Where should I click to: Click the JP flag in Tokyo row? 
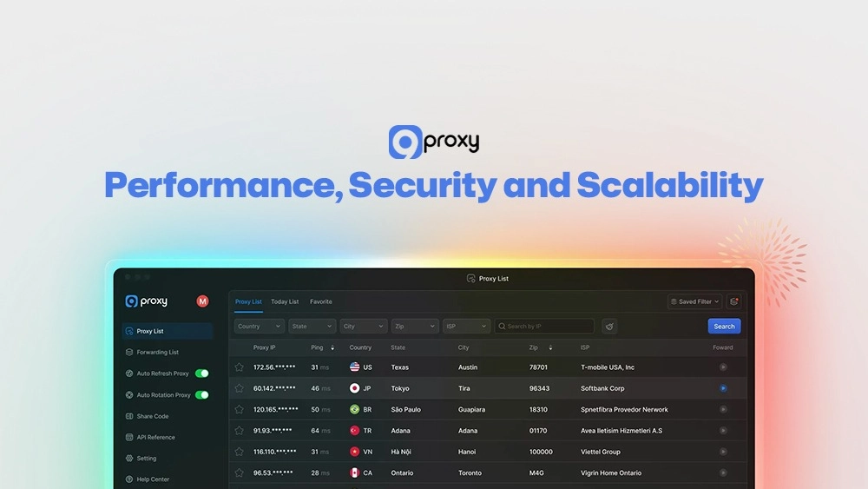[x=355, y=388]
